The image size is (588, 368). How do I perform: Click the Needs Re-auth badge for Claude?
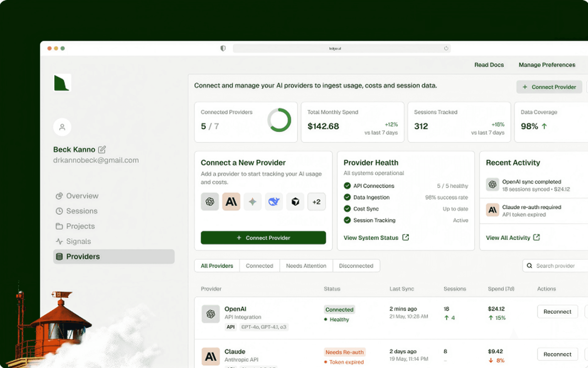click(x=344, y=352)
